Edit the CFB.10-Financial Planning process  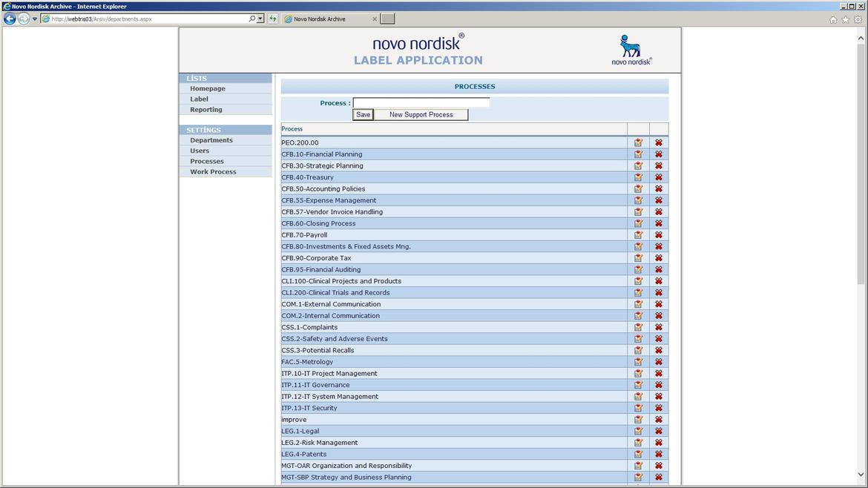tap(638, 154)
